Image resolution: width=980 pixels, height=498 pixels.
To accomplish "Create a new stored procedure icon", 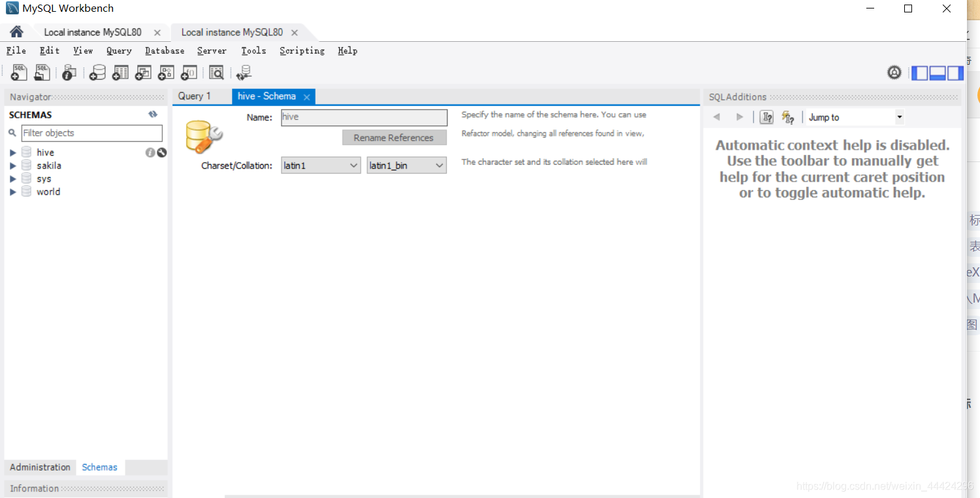I will tap(166, 73).
